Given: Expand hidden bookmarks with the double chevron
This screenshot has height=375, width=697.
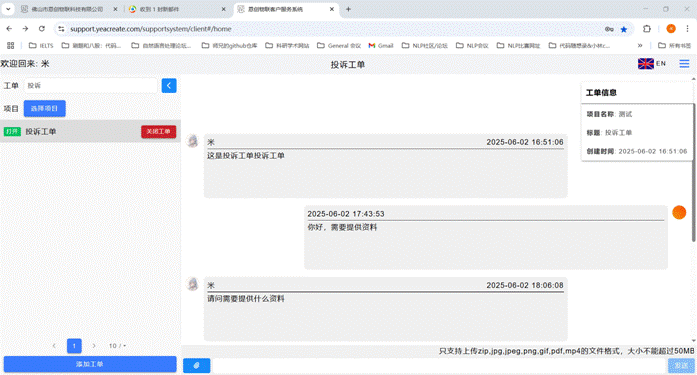Looking at the screenshot, I should pos(640,45).
